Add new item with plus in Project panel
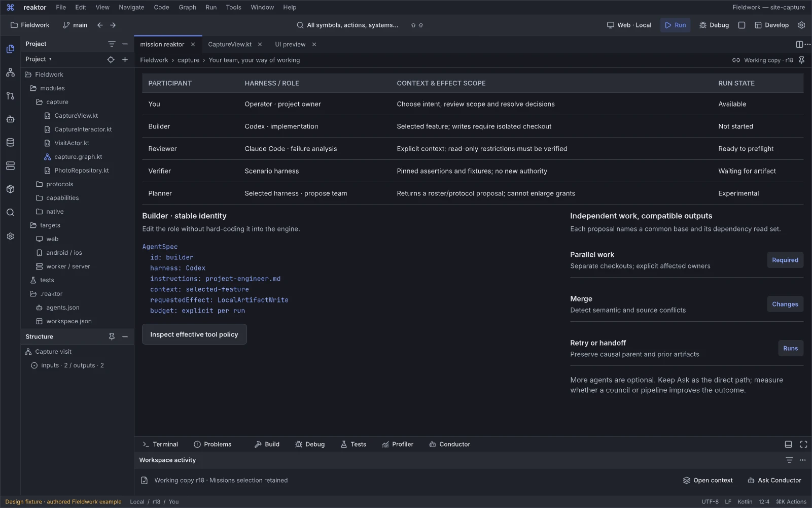 125,59
